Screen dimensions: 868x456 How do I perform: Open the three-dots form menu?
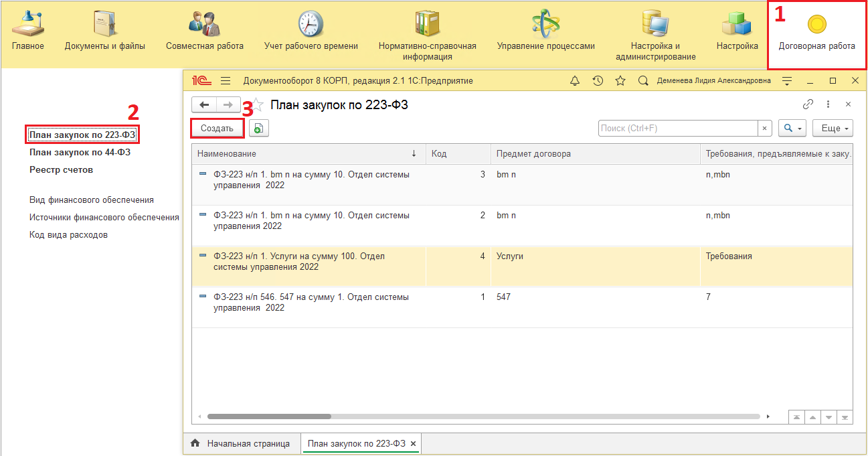[x=828, y=104]
